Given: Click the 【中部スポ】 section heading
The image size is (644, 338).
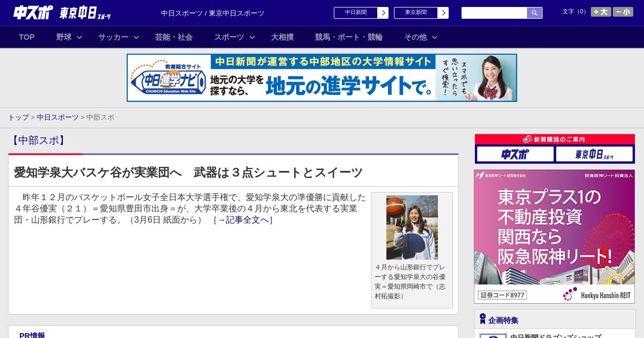Looking at the screenshot, I should click(x=38, y=141).
